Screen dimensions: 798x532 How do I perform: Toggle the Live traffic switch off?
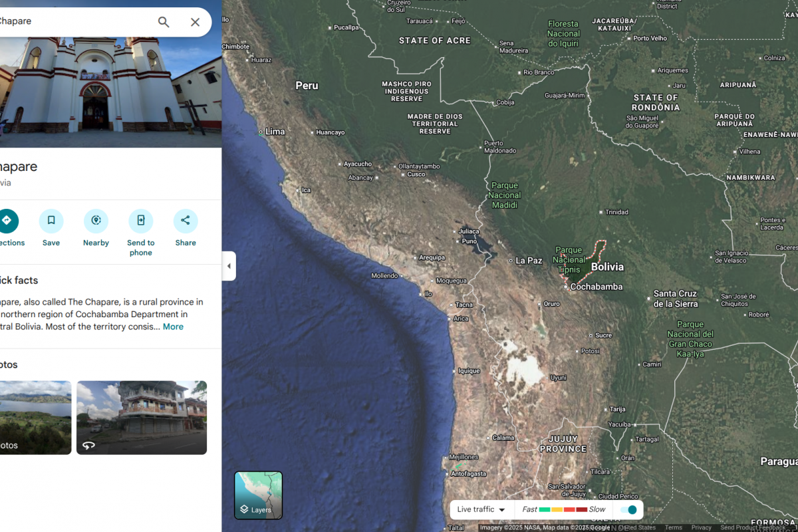(628, 509)
